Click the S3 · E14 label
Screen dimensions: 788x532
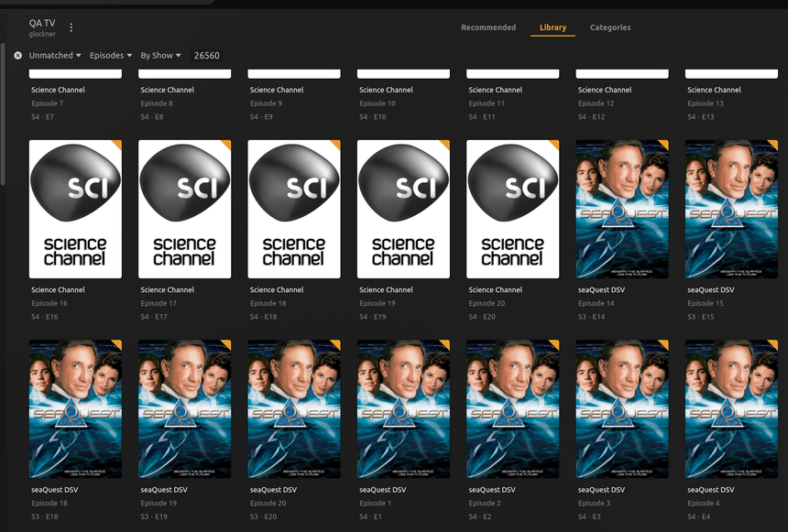[x=592, y=317]
